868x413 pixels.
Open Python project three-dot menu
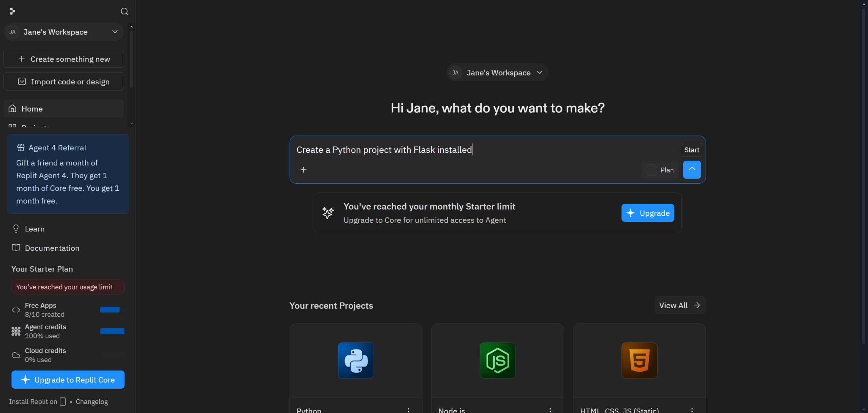409,410
